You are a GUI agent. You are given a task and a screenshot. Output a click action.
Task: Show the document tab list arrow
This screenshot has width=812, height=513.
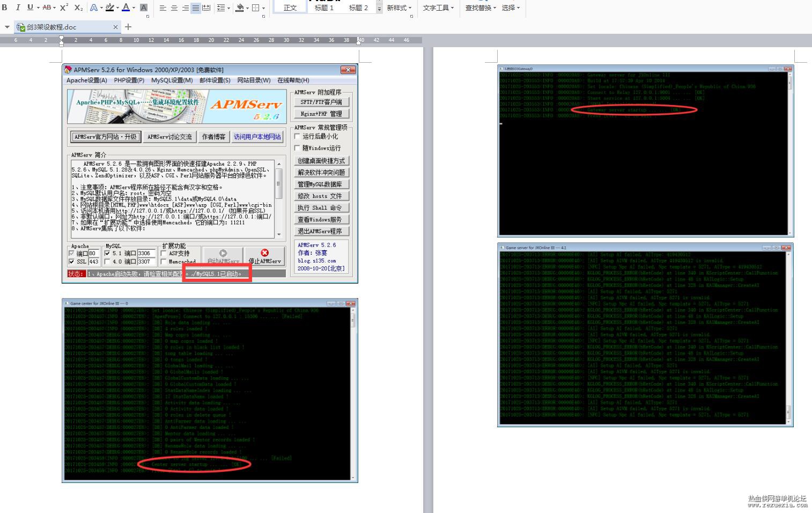[7, 27]
